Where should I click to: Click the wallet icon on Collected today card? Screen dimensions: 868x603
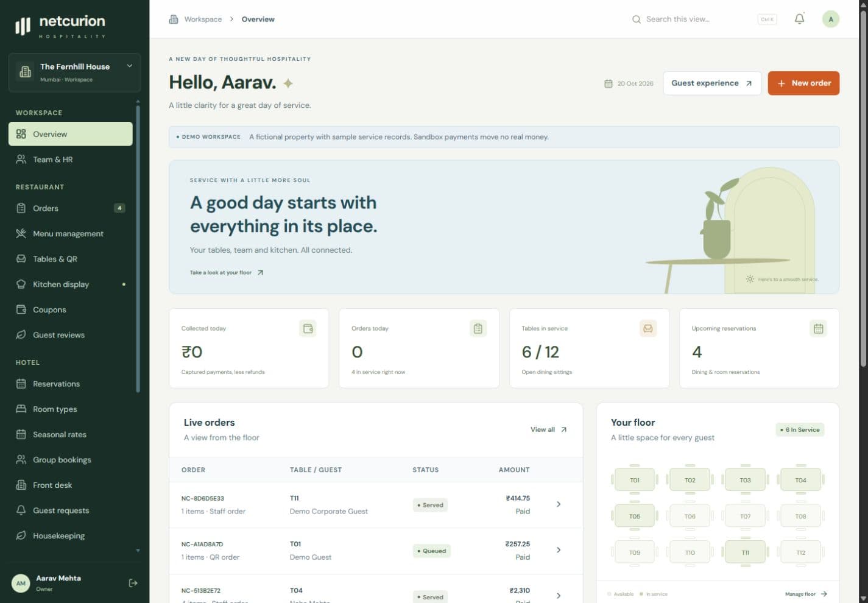(308, 328)
